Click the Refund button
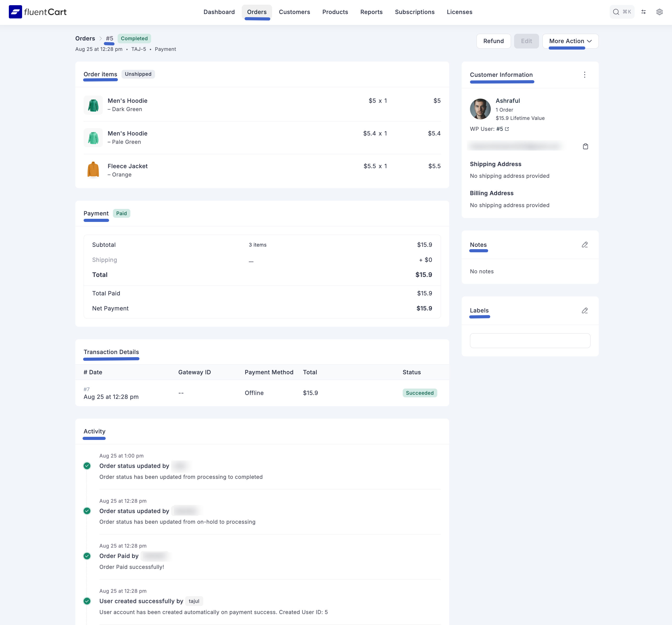 [493, 41]
